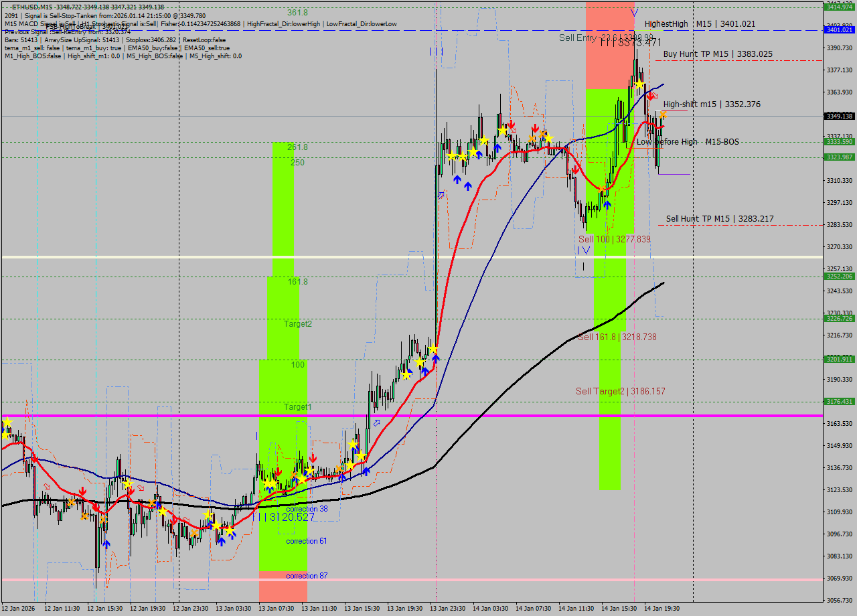Screen dimensions: 857x616
Task: Click the 13 Jan 23:30 time axis label
Action: (x=449, y=609)
